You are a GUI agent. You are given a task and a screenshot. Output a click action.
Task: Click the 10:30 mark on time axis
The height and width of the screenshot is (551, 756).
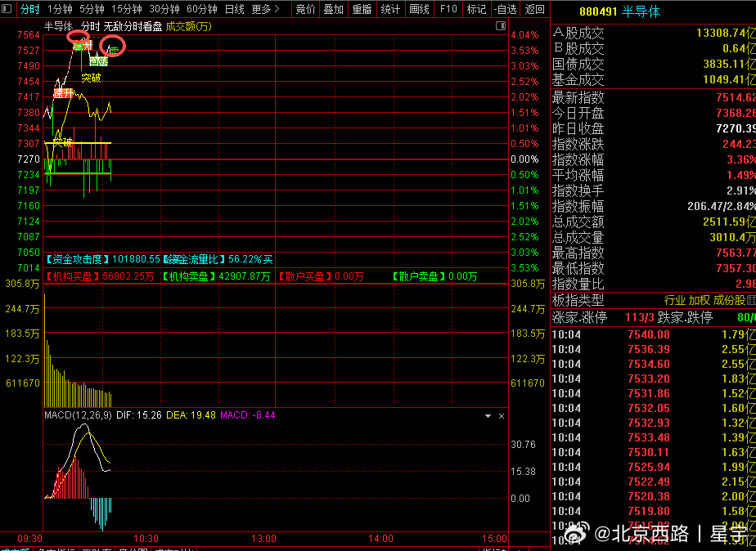(x=146, y=539)
